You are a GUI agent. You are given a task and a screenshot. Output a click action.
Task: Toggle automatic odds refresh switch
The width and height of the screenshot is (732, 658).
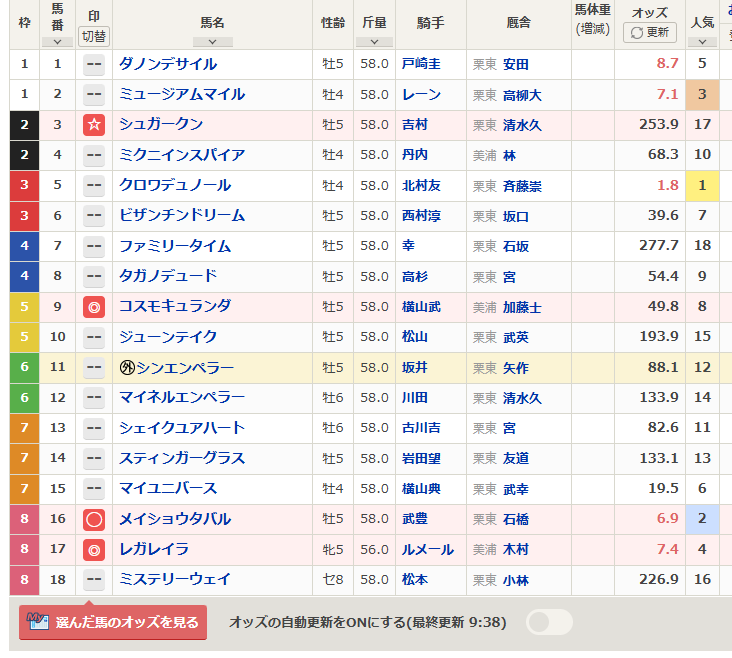point(549,622)
